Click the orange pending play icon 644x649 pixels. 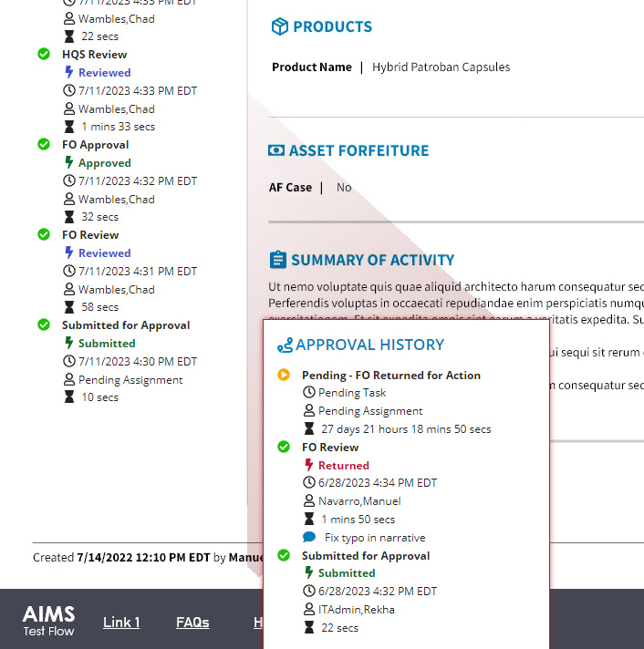tap(284, 375)
